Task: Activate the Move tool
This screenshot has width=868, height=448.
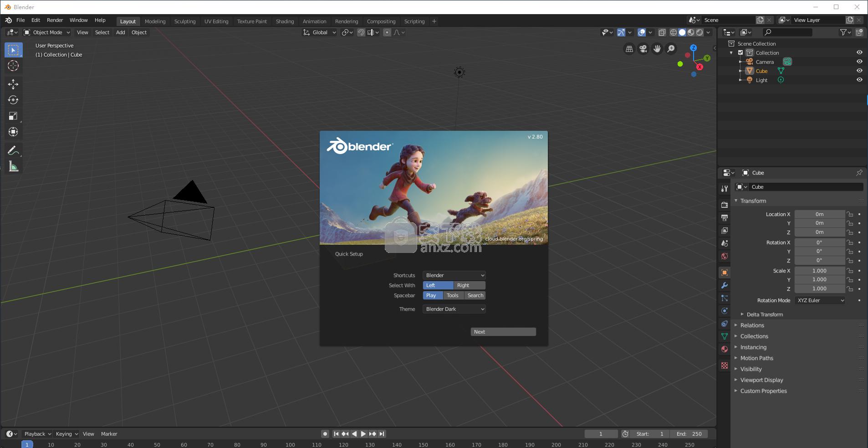Action: (13, 84)
